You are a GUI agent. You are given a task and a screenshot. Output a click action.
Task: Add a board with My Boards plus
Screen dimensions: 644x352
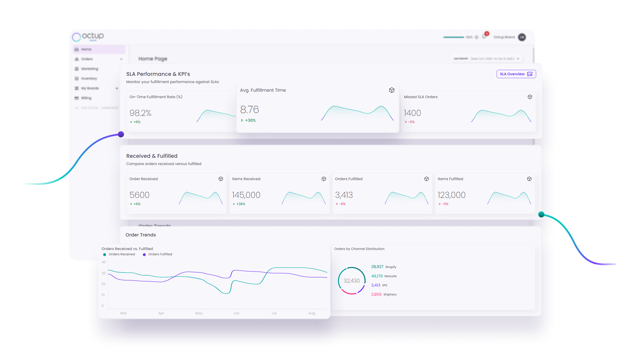tap(117, 88)
